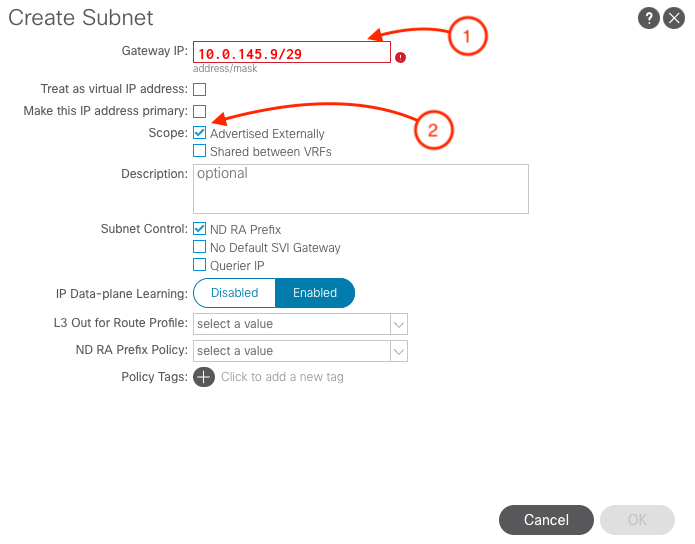Screen dimensions: 695x544
Task: Click annotation marker number 1
Action: (467, 37)
